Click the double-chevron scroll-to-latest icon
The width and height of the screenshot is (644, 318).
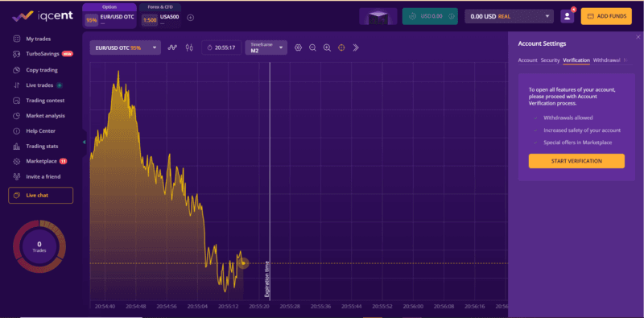point(356,47)
